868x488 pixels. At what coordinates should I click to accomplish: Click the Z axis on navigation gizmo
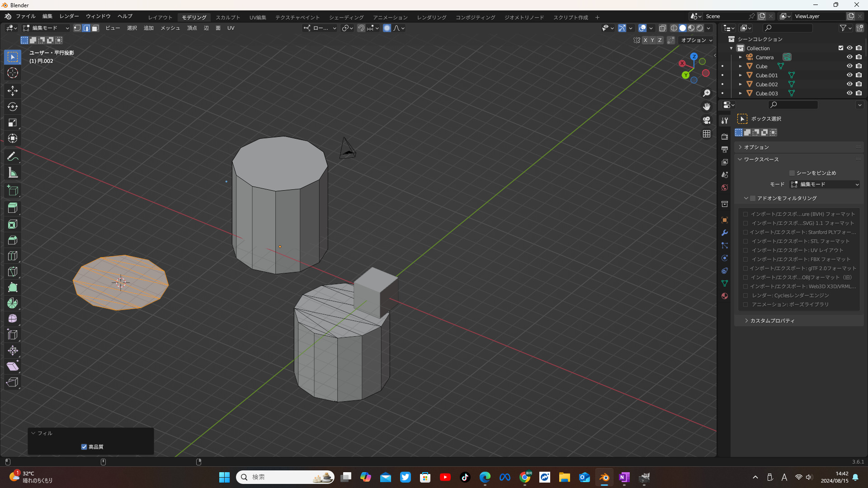click(694, 56)
